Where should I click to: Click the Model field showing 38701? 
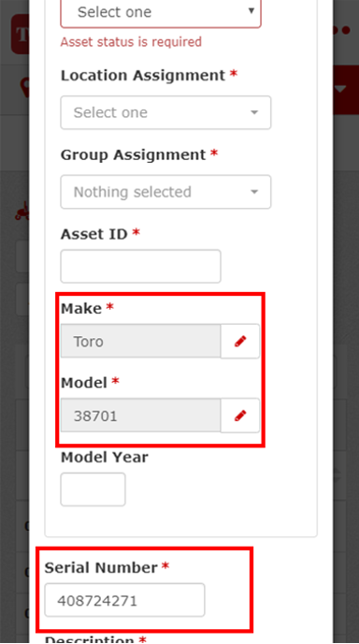(x=140, y=416)
